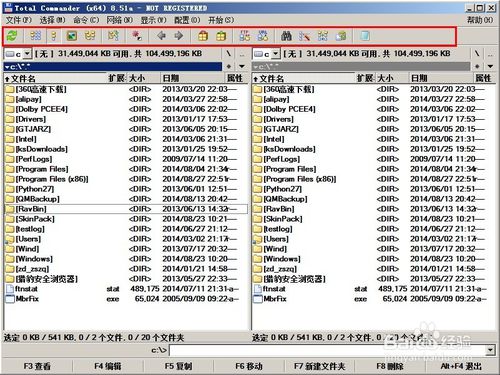The height and width of the screenshot is (375, 500).
Task: Click the F5 复制 button
Action: point(179,366)
